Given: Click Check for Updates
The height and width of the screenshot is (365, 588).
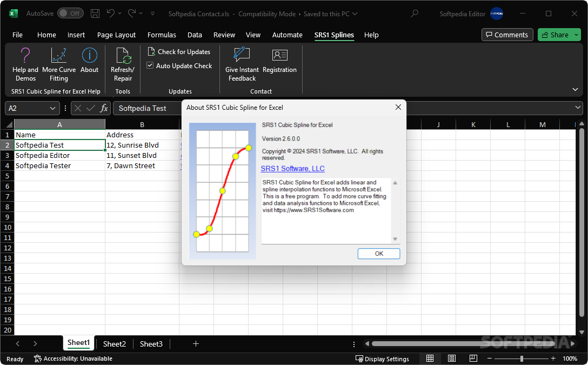Looking at the screenshot, I should pyautogui.click(x=179, y=52).
